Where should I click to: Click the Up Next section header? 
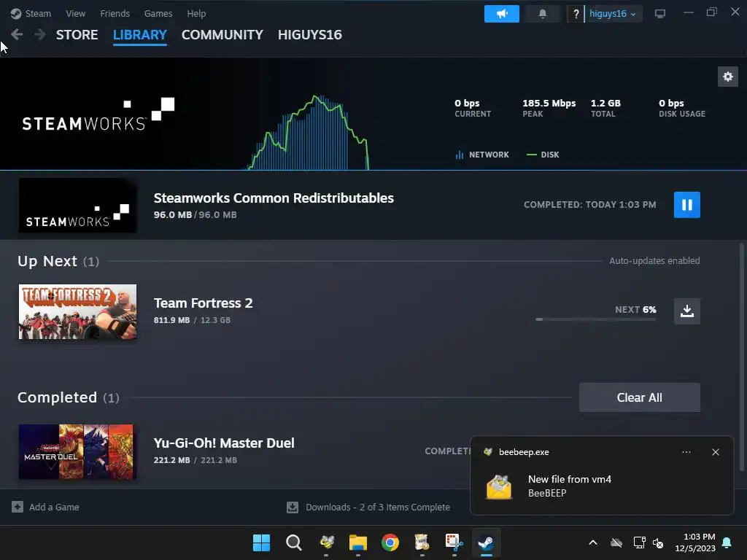coord(58,261)
